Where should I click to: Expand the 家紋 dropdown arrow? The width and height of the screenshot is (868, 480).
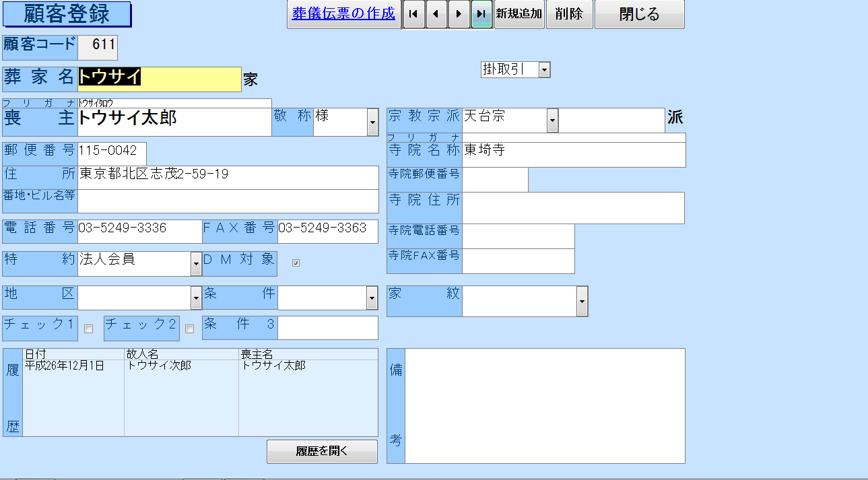pyautogui.click(x=582, y=301)
